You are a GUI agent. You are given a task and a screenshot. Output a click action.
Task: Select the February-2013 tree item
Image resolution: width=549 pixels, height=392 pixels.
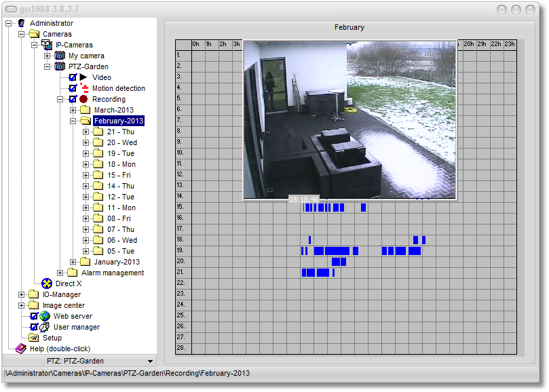(119, 121)
